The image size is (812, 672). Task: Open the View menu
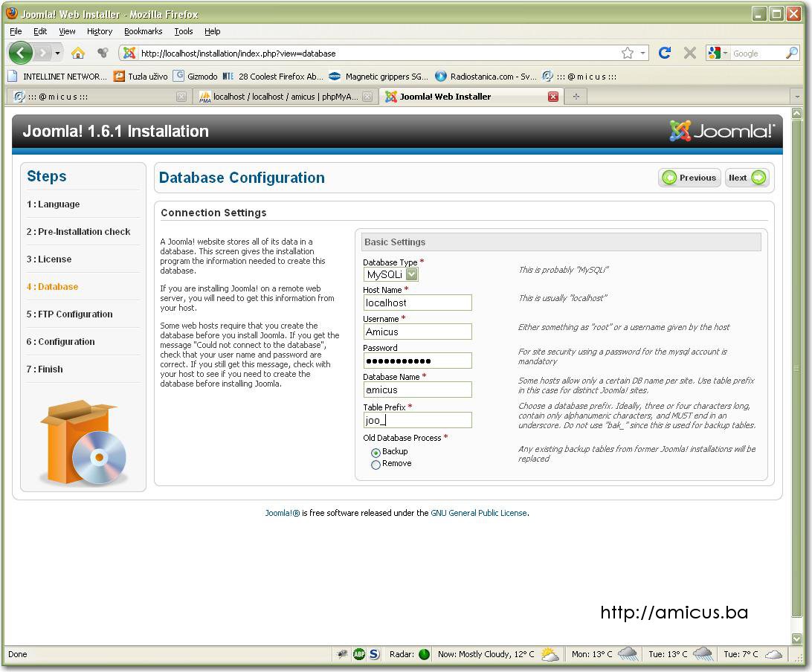(x=67, y=31)
